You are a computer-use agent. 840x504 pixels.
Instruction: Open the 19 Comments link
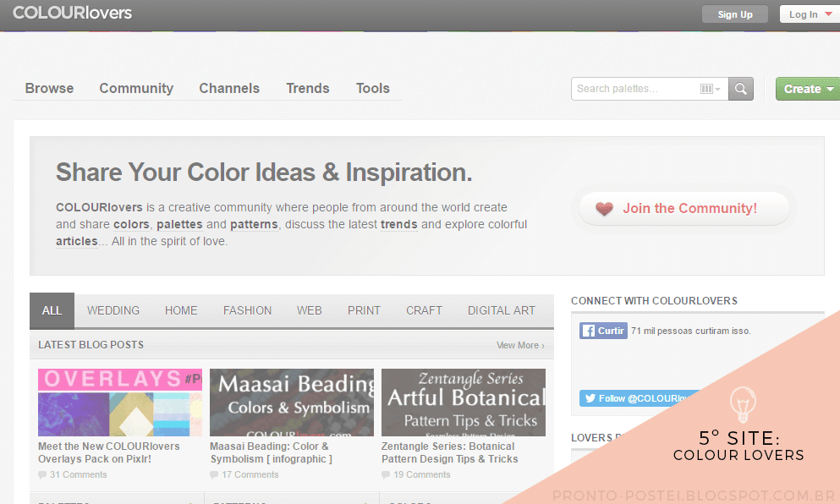(422, 474)
